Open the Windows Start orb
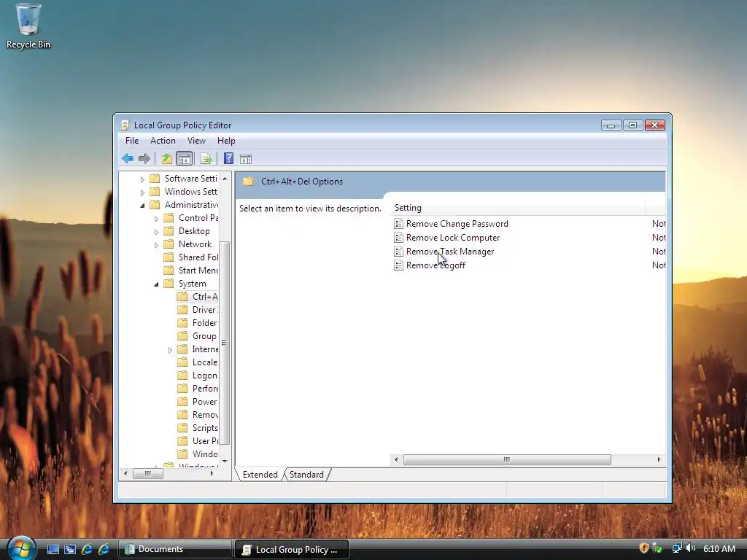The image size is (747, 560). (x=21, y=548)
